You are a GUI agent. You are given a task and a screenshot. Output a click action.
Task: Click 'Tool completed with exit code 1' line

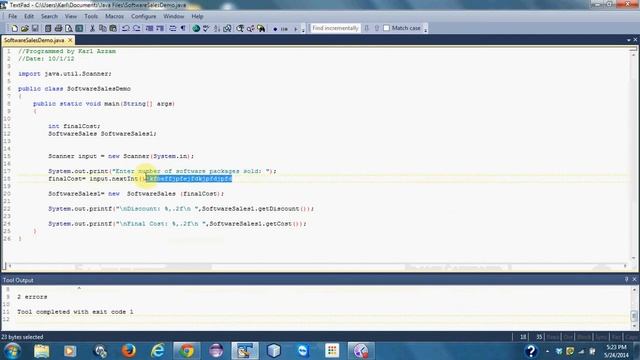[x=75, y=312]
